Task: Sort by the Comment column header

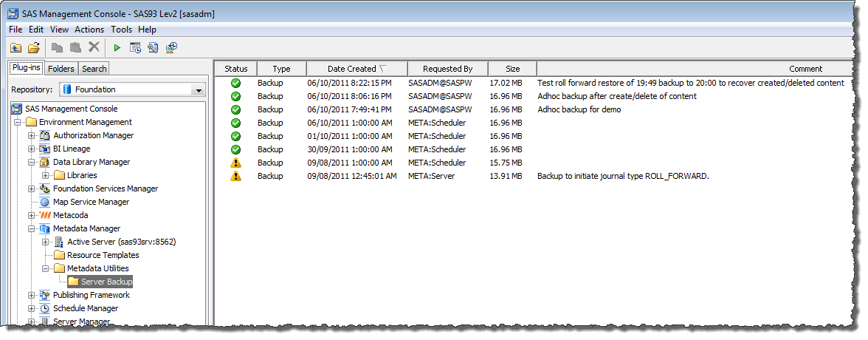Action: click(x=695, y=69)
